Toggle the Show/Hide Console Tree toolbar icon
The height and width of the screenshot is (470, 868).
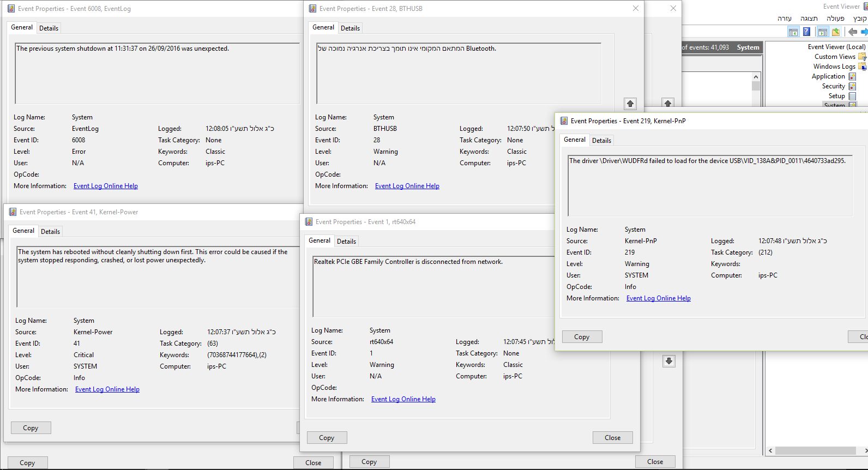click(x=823, y=32)
